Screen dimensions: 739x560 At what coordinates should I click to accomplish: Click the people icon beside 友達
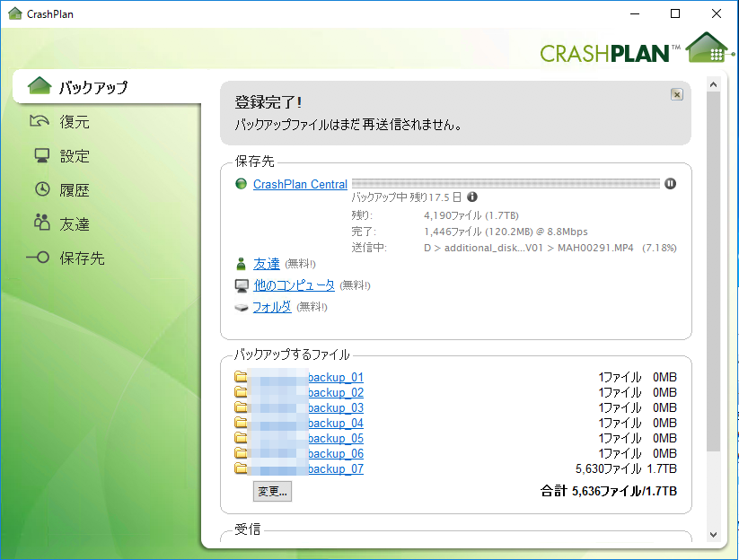point(41,223)
